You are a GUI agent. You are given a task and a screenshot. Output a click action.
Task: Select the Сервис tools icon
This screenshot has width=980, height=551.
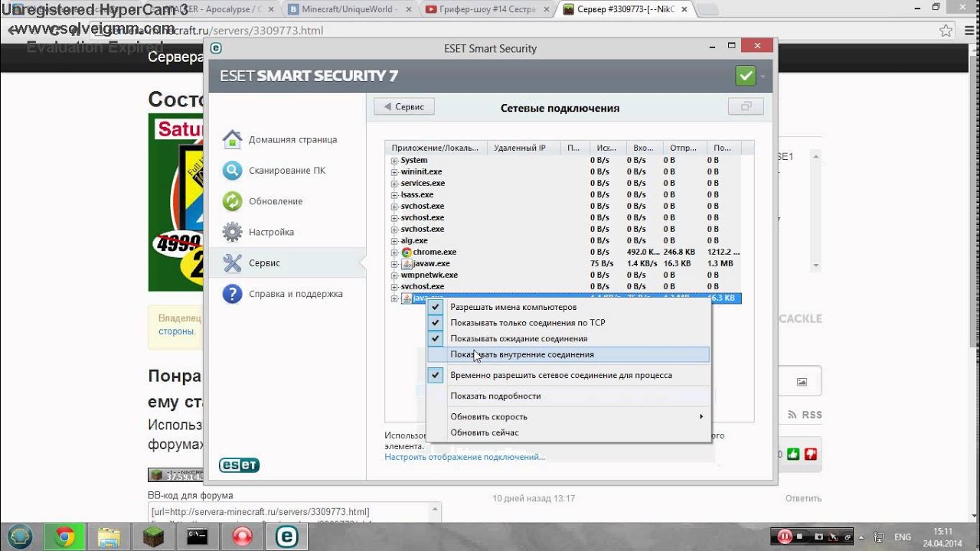(232, 262)
